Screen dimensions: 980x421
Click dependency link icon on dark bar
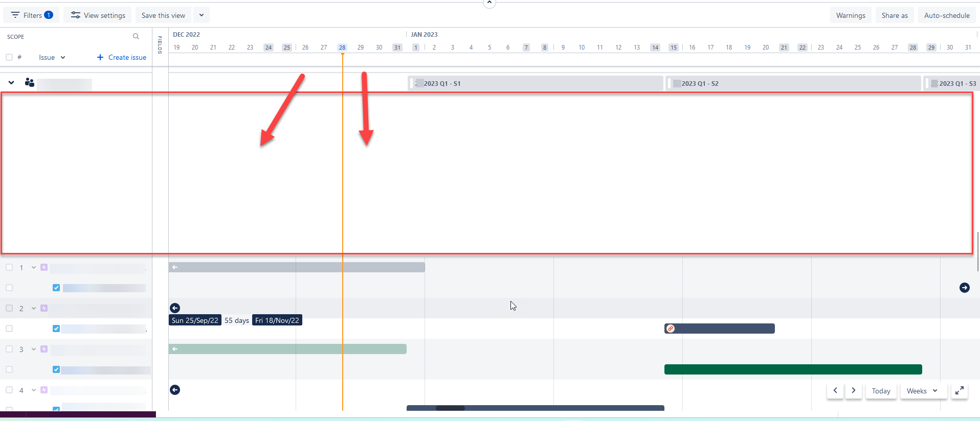click(671, 329)
